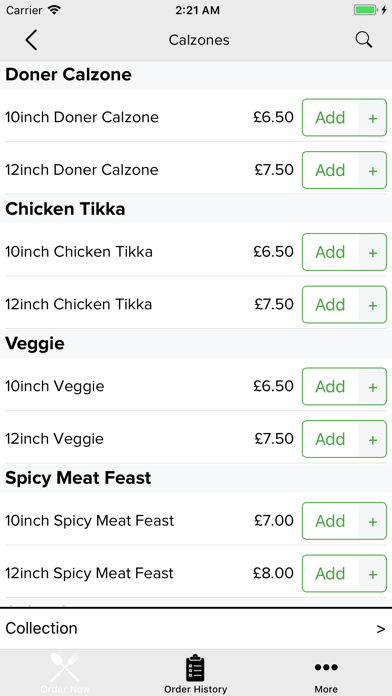Tap the Order Now fork icon

65,668
